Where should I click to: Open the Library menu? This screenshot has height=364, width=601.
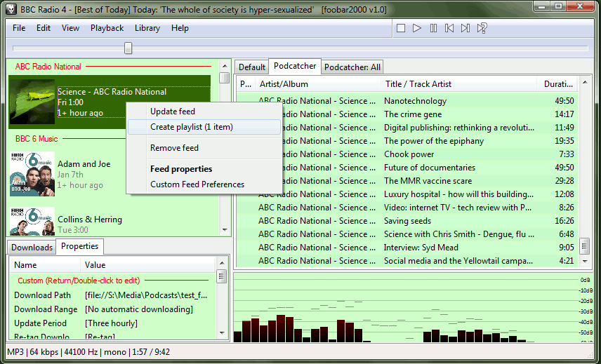click(147, 28)
